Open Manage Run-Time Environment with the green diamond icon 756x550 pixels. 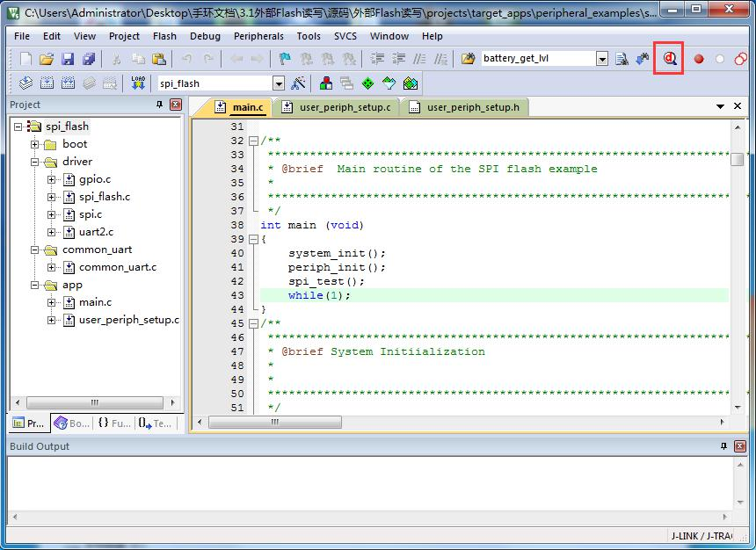coord(367,83)
